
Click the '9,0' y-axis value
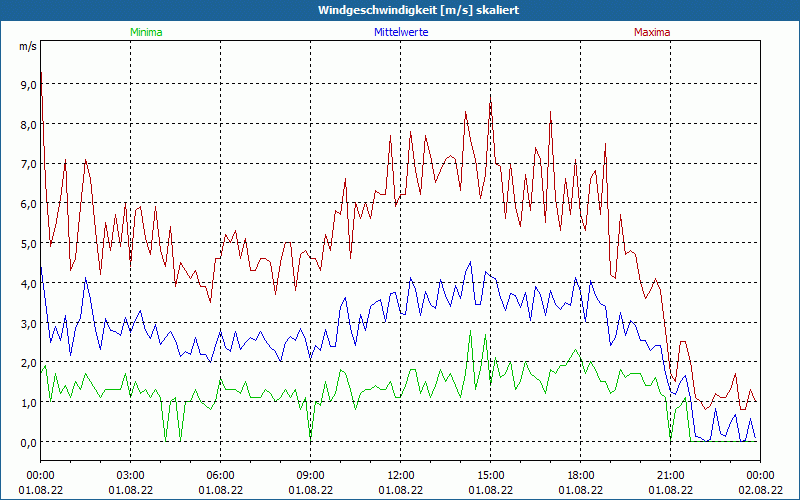28,85
